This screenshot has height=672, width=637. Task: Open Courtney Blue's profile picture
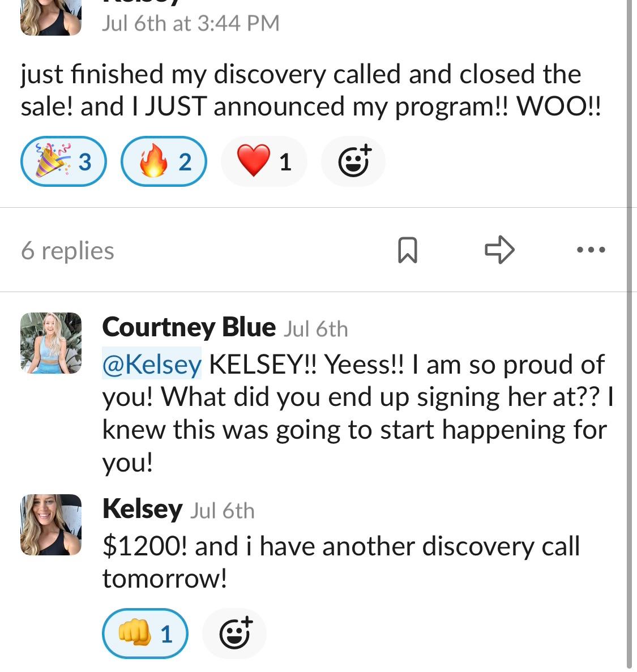(x=50, y=343)
